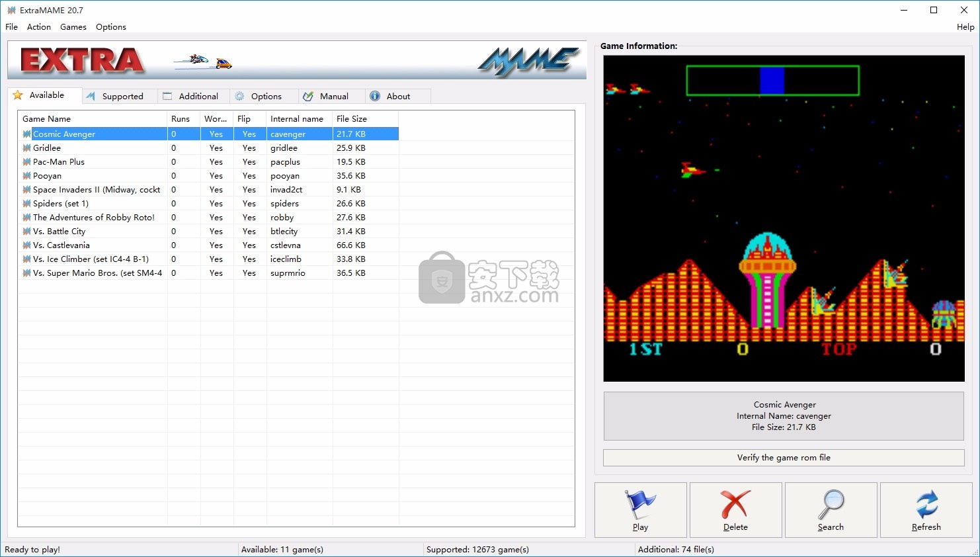Click the EXTRA MAME logo banner
Screen dimensions: 980x557
[x=297, y=61]
